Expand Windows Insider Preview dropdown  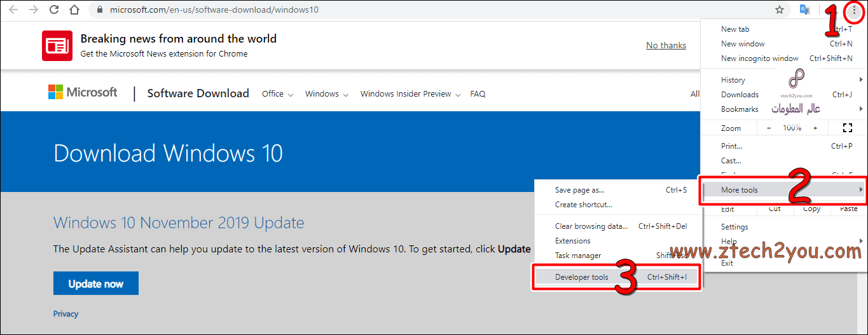tap(410, 94)
